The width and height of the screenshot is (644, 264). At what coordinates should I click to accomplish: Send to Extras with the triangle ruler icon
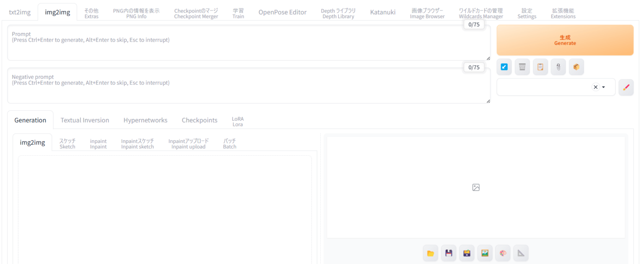click(x=521, y=253)
